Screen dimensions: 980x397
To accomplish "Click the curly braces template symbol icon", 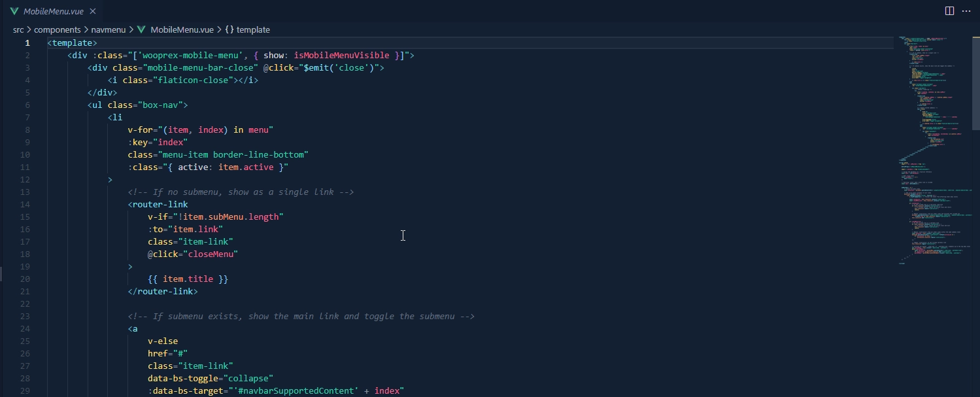I will [229, 29].
